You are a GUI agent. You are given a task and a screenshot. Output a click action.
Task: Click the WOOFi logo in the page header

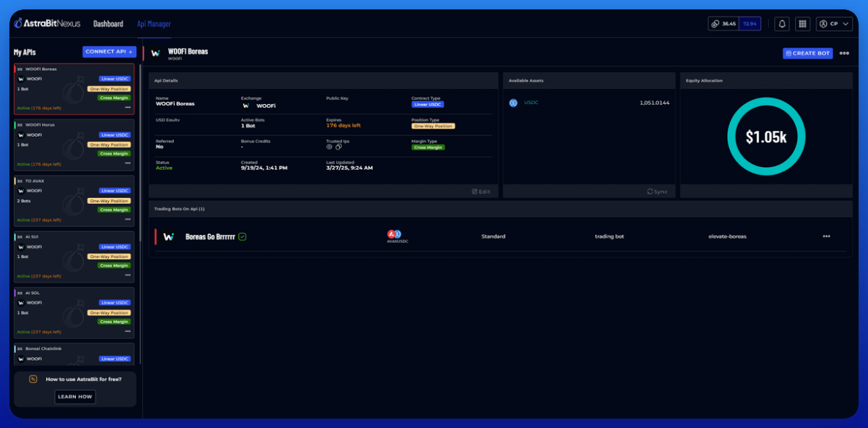click(156, 54)
